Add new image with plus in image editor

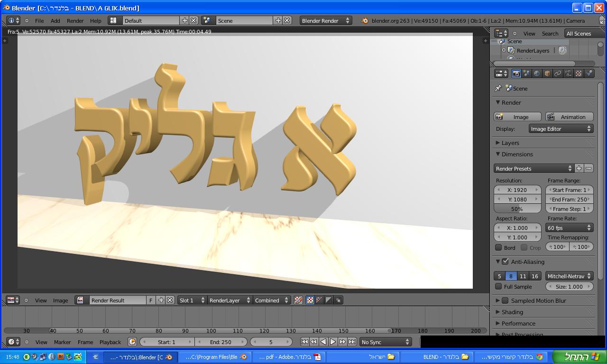click(161, 300)
